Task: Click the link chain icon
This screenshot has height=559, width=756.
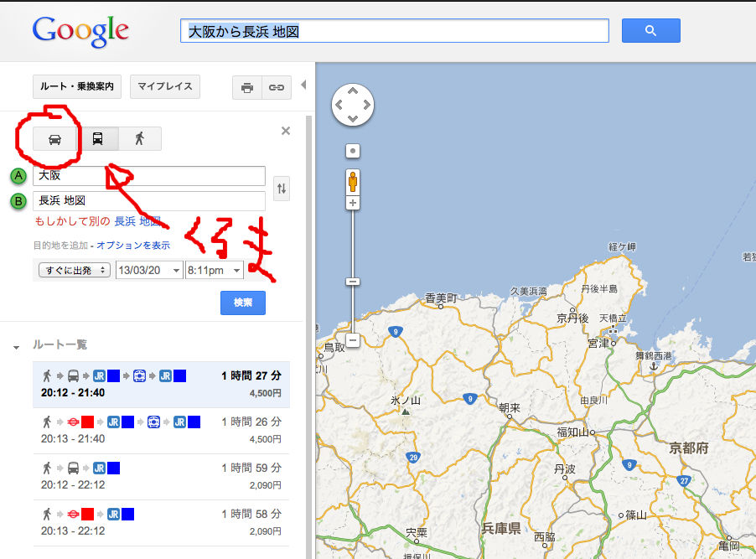Action: pos(277,88)
